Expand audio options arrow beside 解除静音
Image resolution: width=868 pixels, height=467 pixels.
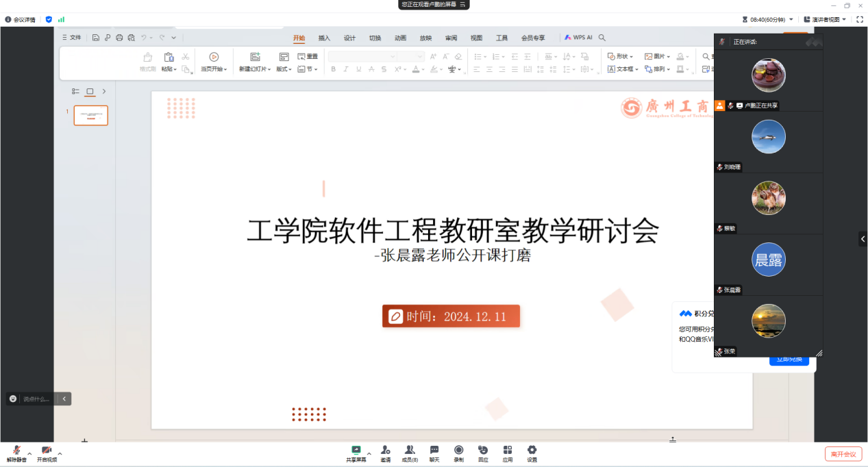pos(29,453)
